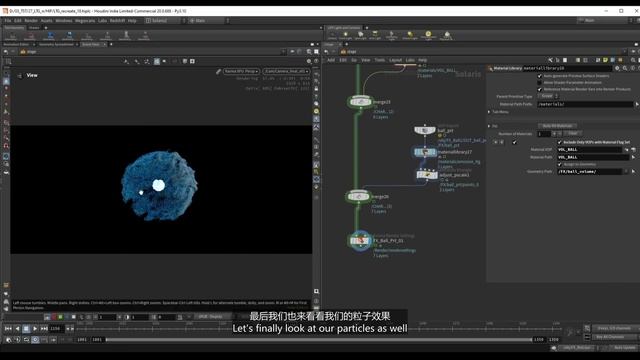Jump to first frame button
Viewport: 640px width, 360px height.
(8, 328)
